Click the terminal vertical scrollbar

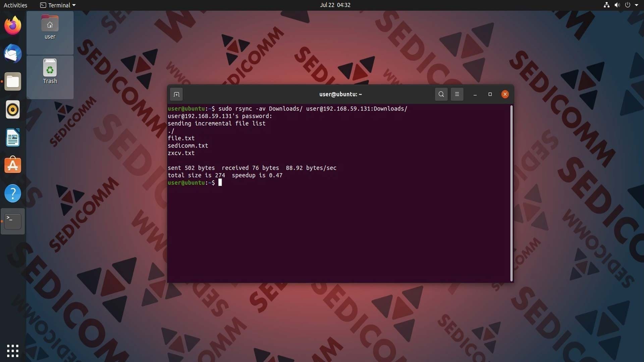click(511, 193)
